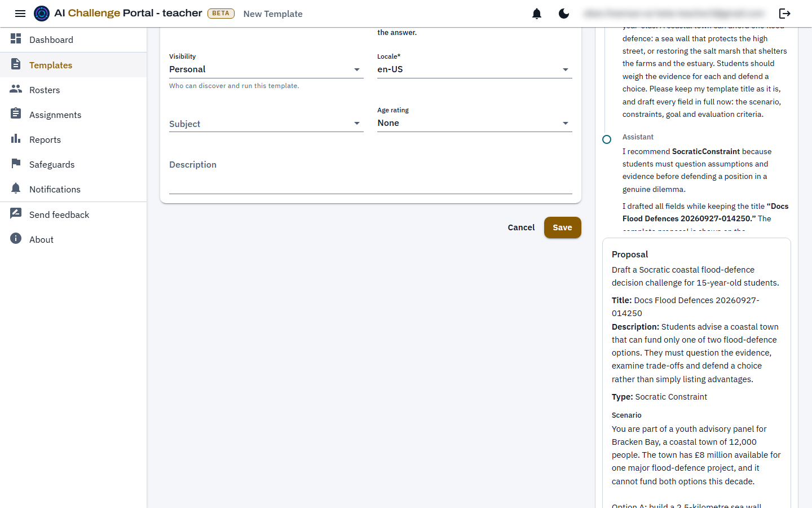Open Rosters section
This screenshot has height=508, width=812.
tap(73, 90)
